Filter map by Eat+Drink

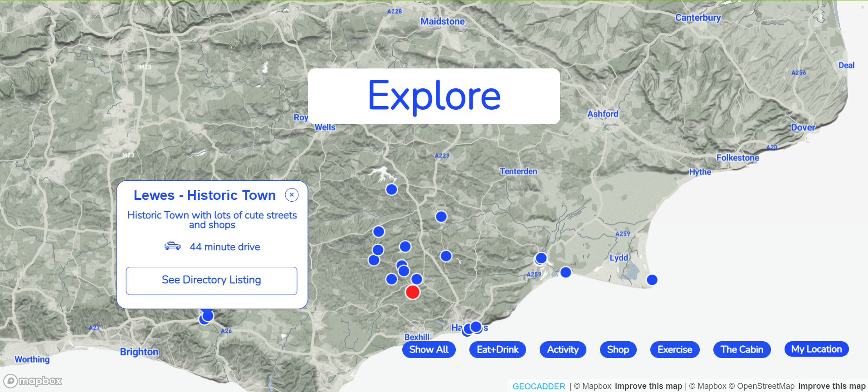click(497, 349)
